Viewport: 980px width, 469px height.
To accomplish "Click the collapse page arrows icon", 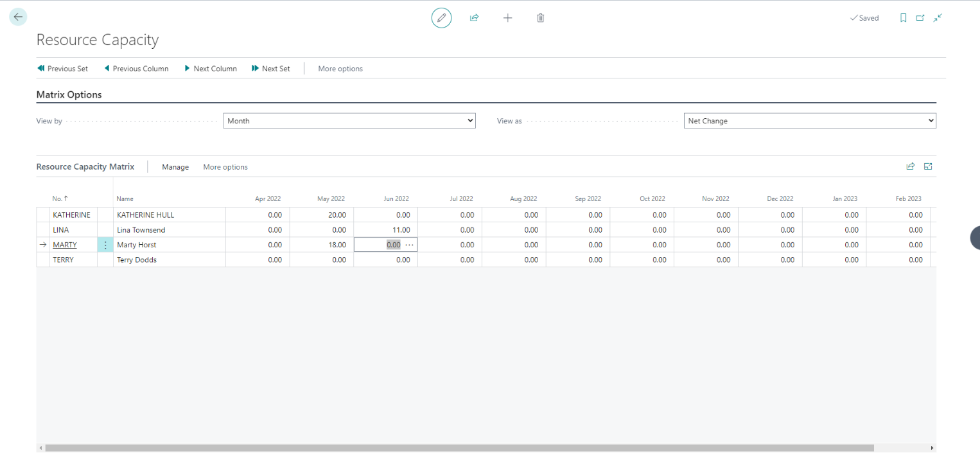I will [x=938, y=18].
